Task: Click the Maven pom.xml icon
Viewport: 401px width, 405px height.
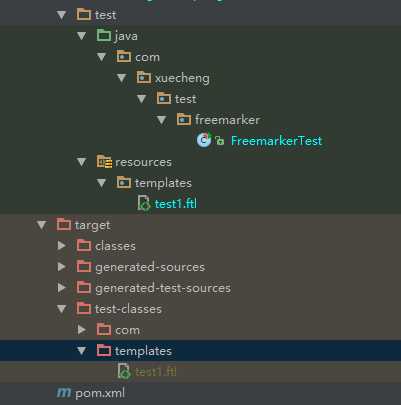Action: point(64,393)
